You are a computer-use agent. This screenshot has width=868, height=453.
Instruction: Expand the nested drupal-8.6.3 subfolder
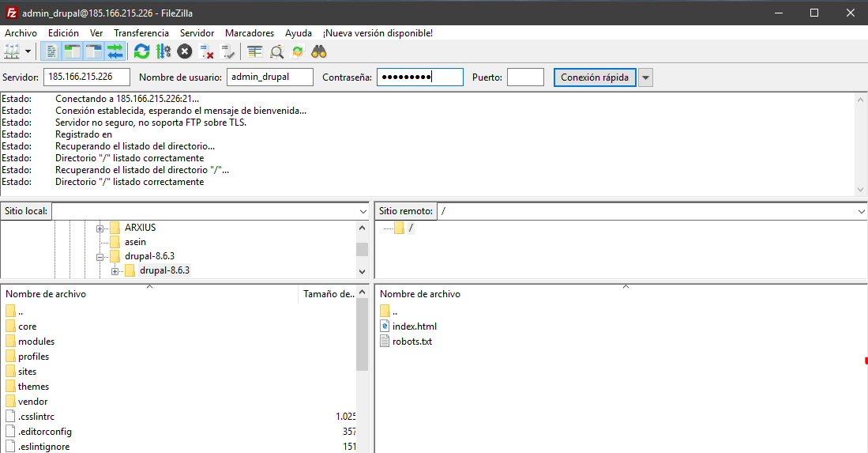click(115, 271)
